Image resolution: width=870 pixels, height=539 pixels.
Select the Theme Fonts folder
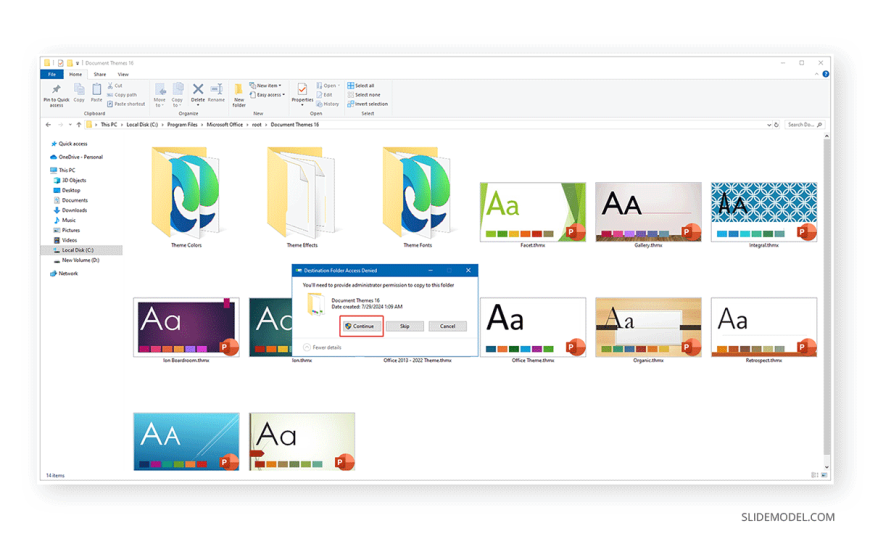[x=417, y=197]
